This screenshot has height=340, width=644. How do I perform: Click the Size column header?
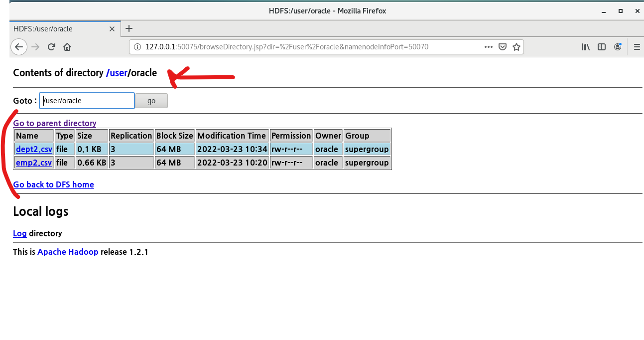(92, 136)
